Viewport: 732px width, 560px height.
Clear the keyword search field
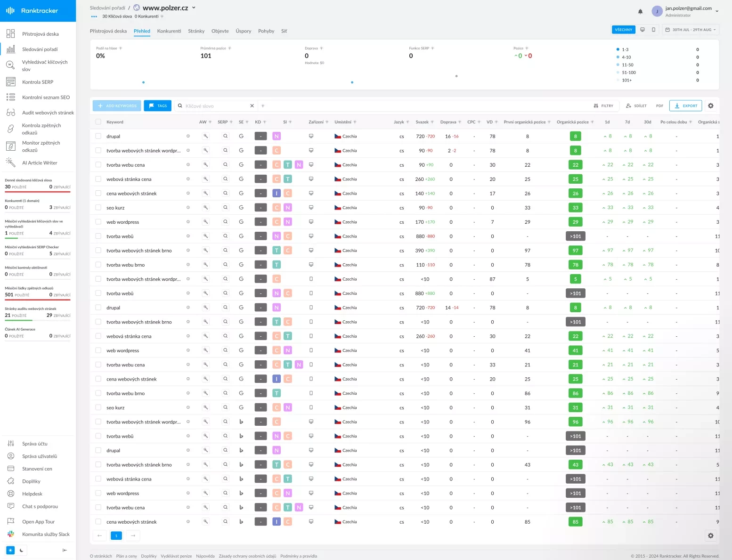tap(252, 106)
